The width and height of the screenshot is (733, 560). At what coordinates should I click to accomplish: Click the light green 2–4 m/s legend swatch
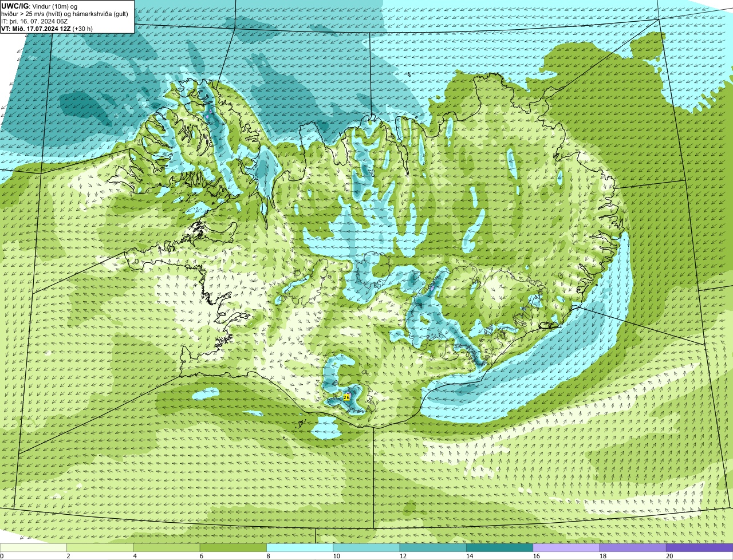100,547
